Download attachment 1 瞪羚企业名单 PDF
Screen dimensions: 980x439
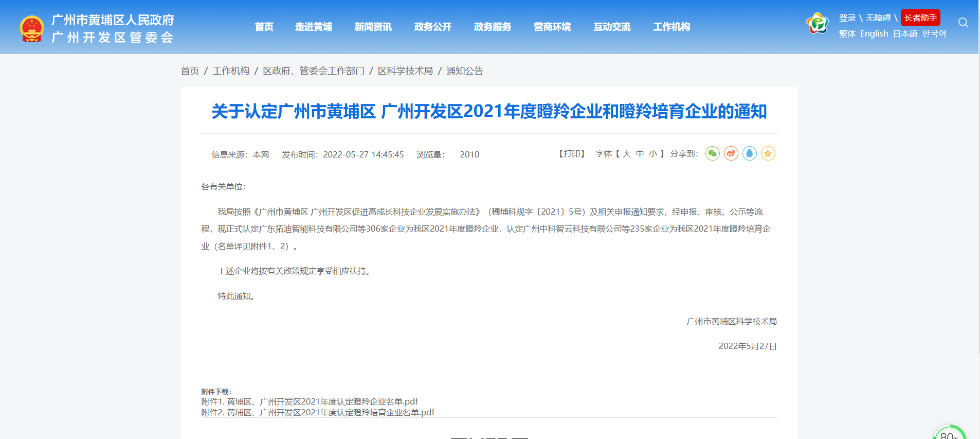[310, 401]
